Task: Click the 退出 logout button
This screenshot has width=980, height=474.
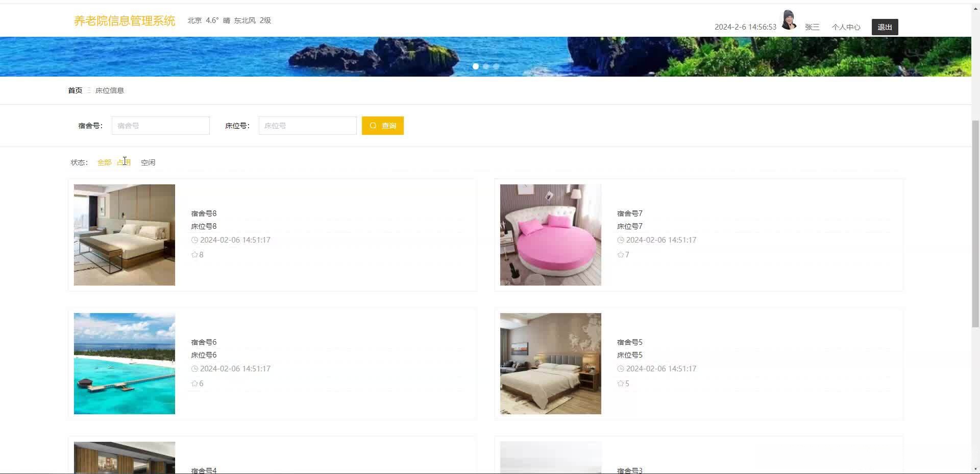Action: (885, 27)
